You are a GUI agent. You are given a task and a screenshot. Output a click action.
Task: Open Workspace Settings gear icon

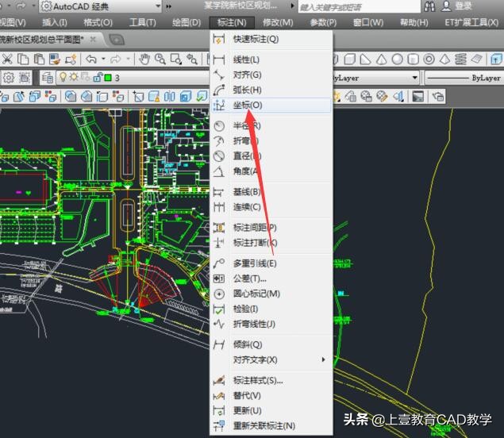[9, 78]
